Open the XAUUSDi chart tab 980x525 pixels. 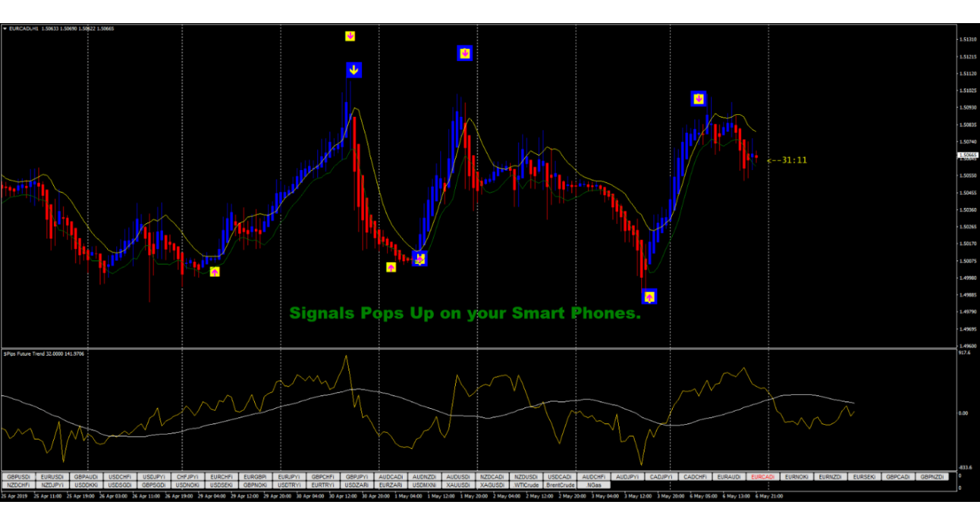point(458,484)
